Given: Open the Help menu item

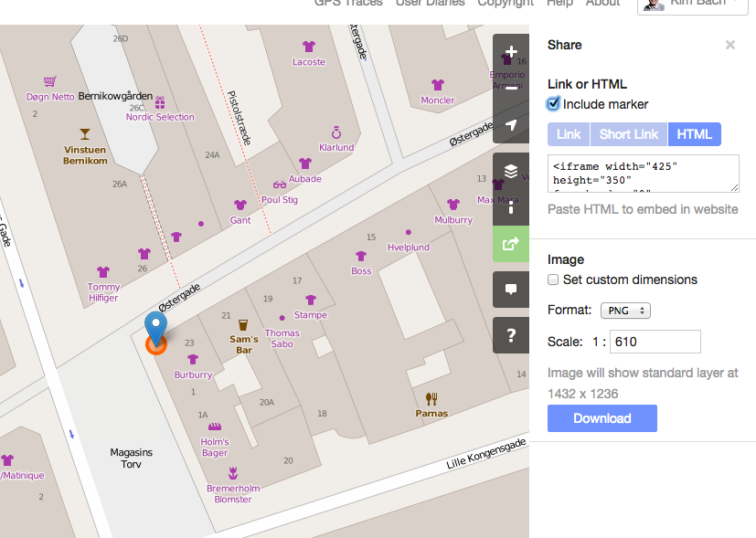Looking at the screenshot, I should (x=559, y=3).
